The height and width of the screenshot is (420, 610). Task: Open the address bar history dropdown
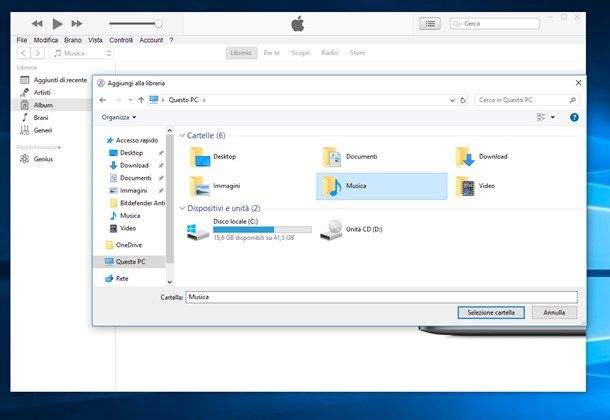(x=452, y=100)
